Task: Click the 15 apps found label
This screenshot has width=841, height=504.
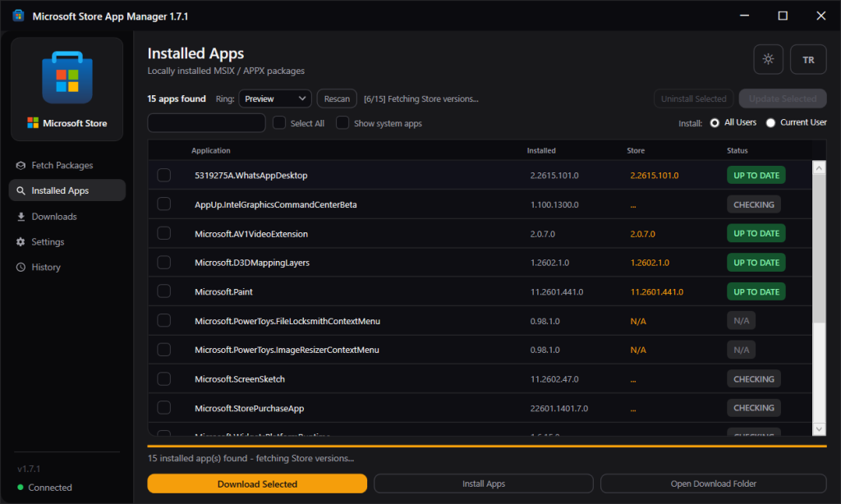Action: click(177, 99)
